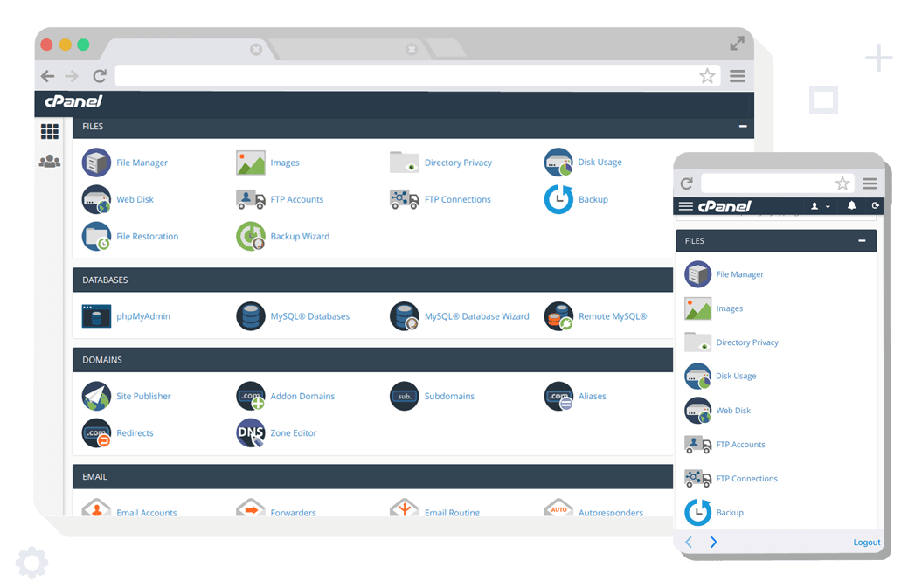Click the Site Publisher paper plane icon
This screenshot has width=915, height=588.
point(96,397)
